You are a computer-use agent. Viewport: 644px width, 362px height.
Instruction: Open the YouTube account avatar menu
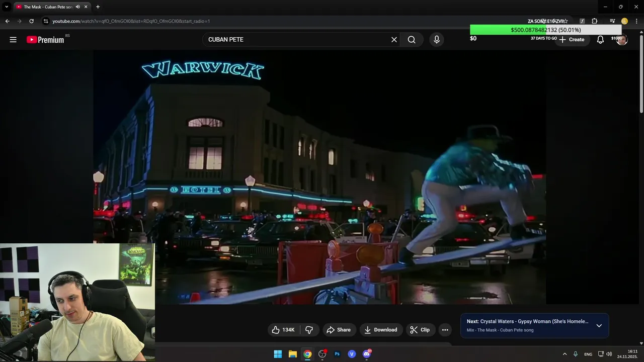pos(622,40)
